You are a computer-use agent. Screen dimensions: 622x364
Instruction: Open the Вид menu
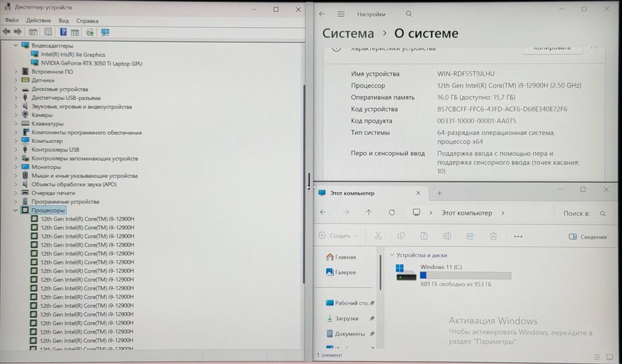click(x=63, y=20)
